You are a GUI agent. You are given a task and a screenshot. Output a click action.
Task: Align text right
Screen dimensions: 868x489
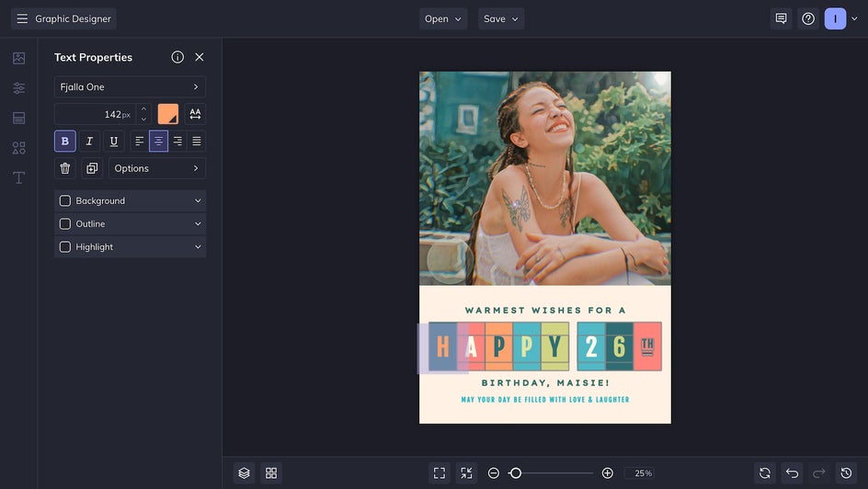click(177, 141)
